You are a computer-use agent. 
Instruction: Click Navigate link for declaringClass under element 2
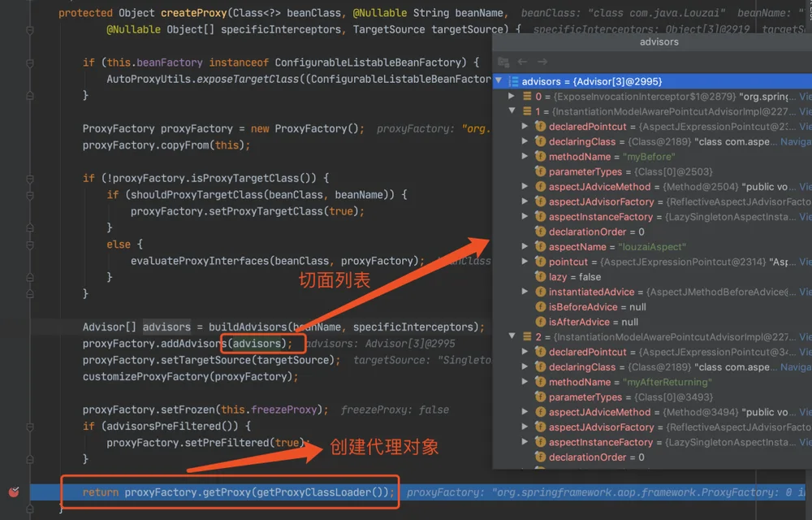796,366
